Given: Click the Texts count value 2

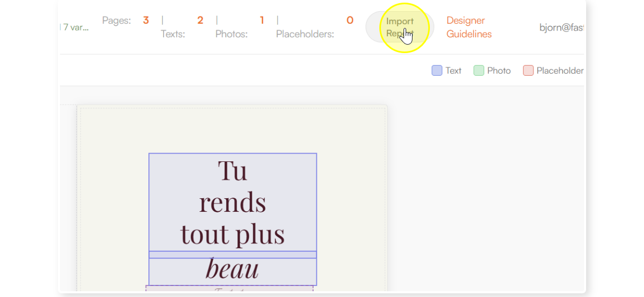Looking at the screenshot, I should 200,21.
